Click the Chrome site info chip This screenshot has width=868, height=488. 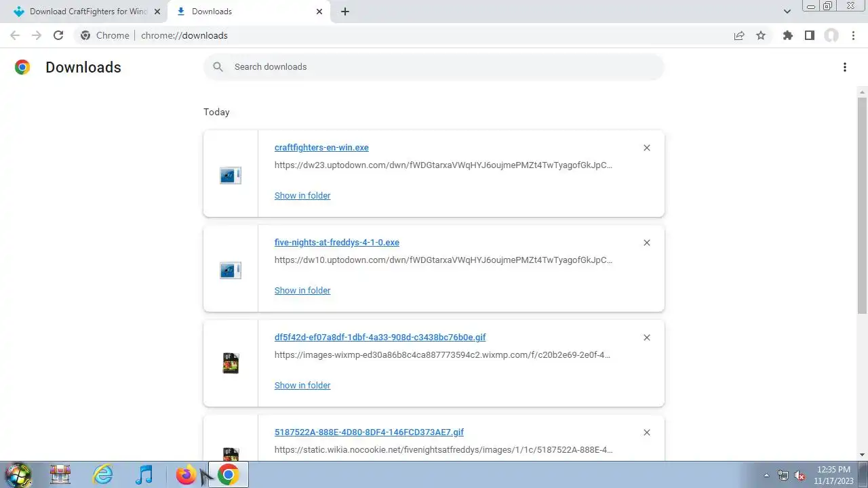(x=105, y=35)
